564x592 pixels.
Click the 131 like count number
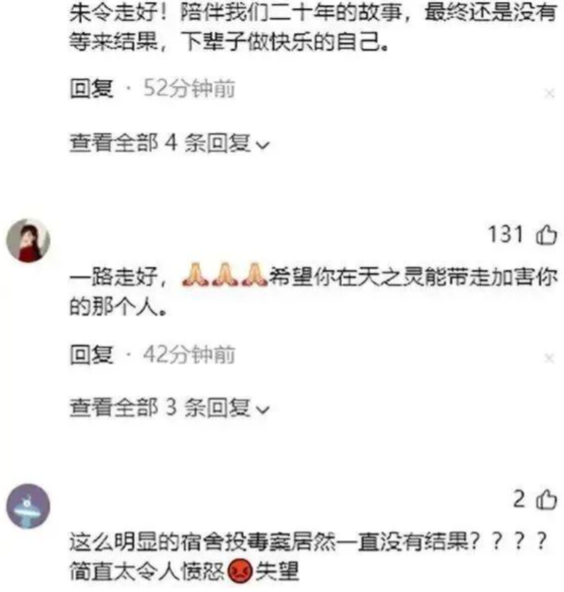tap(505, 234)
